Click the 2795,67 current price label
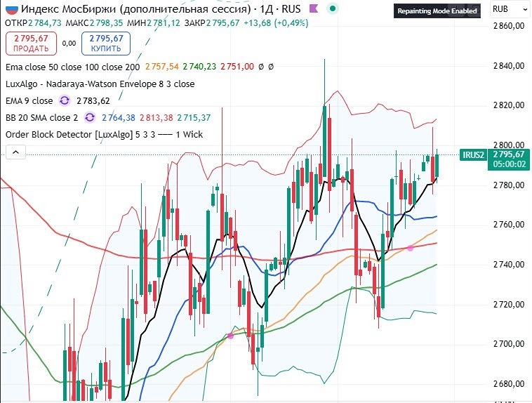 pyautogui.click(x=509, y=154)
